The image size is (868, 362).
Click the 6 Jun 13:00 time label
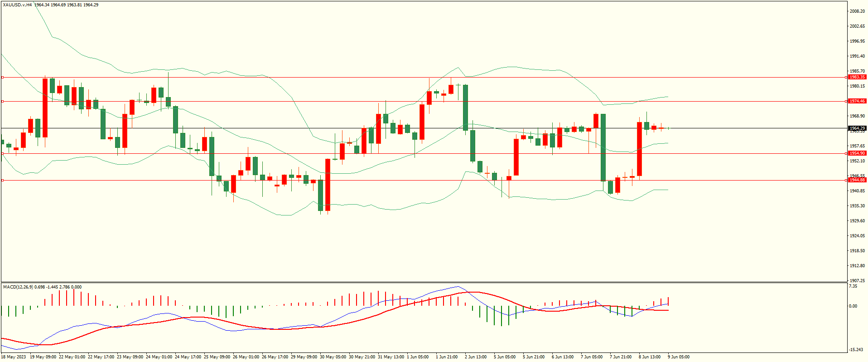(563, 357)
